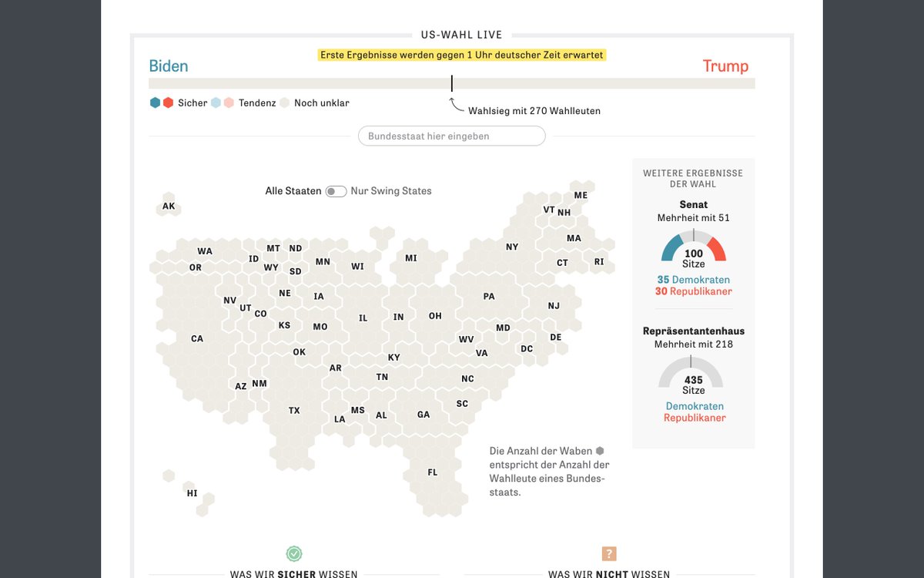Click the Florida (FL) state hexagons
The width and height of the screenshot is (924, 578).
[433, 472]
